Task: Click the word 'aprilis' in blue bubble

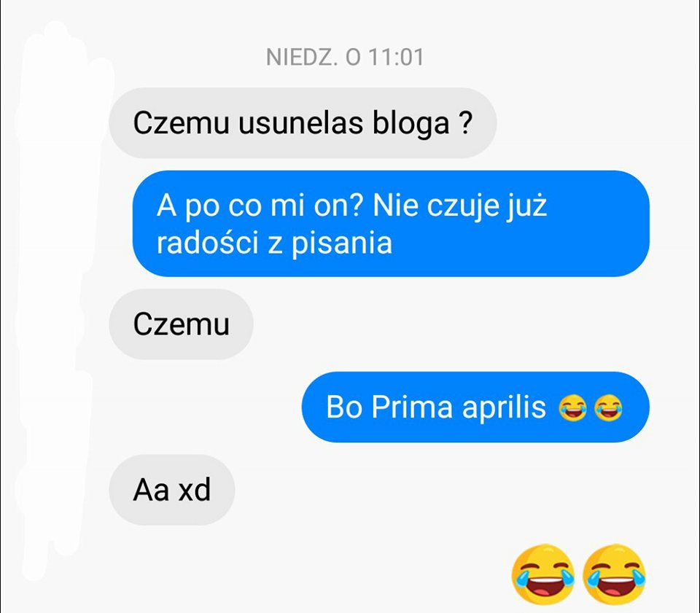Action: point(504,407)
